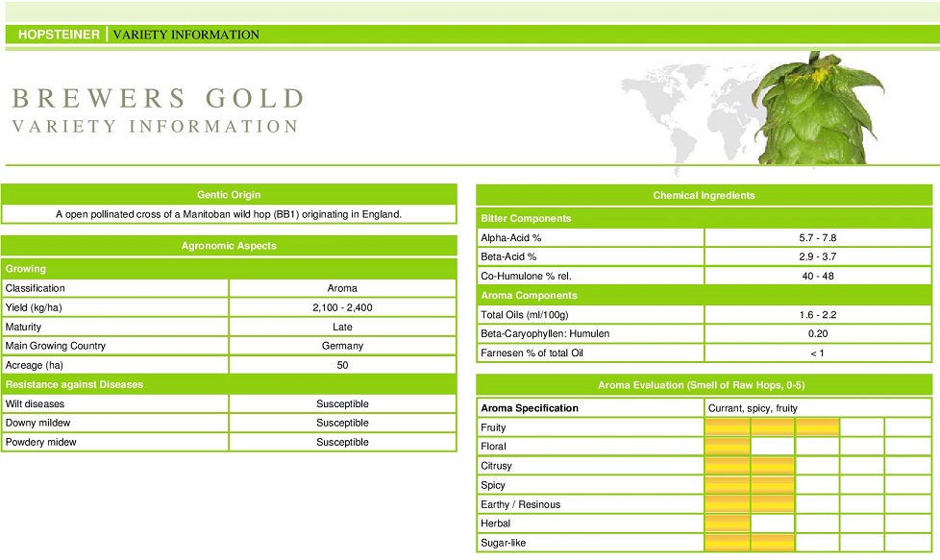The image size is (940, 560).
Task: Select the Germany value cell
Action: point(342,346)
